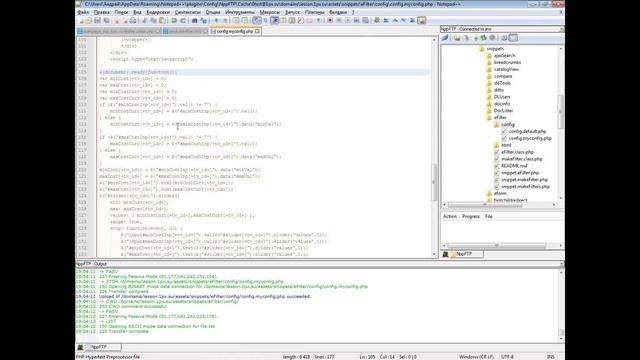Select eFilter.class.php file
This screenshot has height=360, width=640.
click(x=517, y=152)
